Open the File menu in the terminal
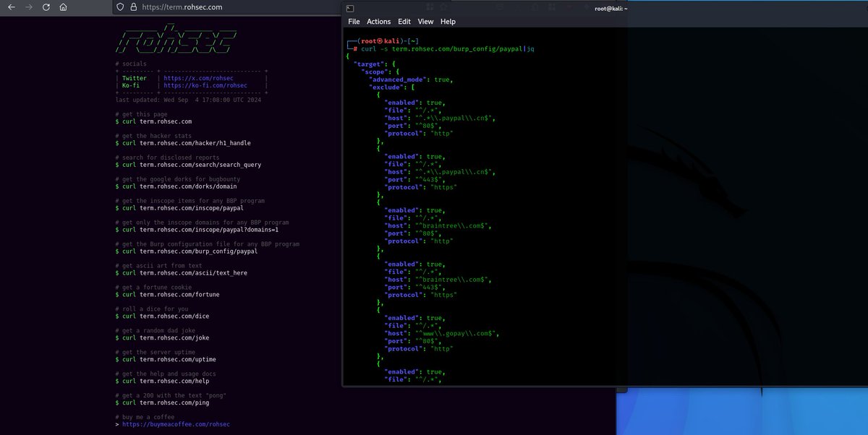Screen dimensions: 868x435 tap(354, 22)
